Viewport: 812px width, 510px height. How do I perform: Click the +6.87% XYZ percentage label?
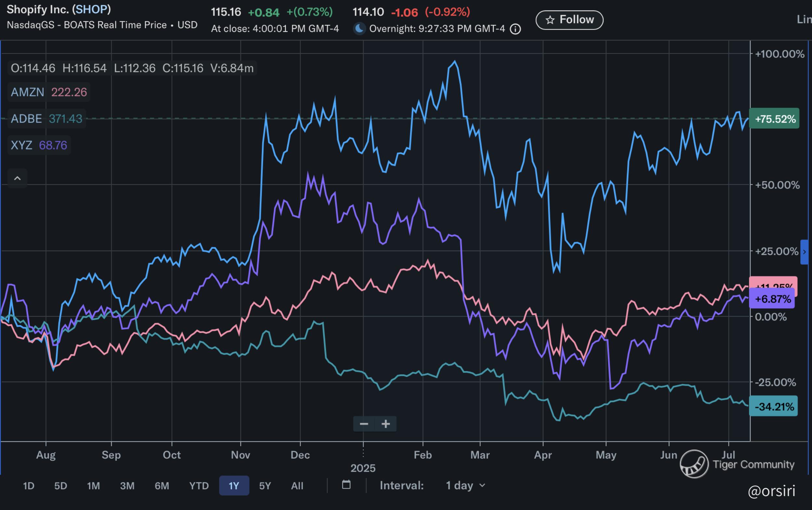[771, 299]
